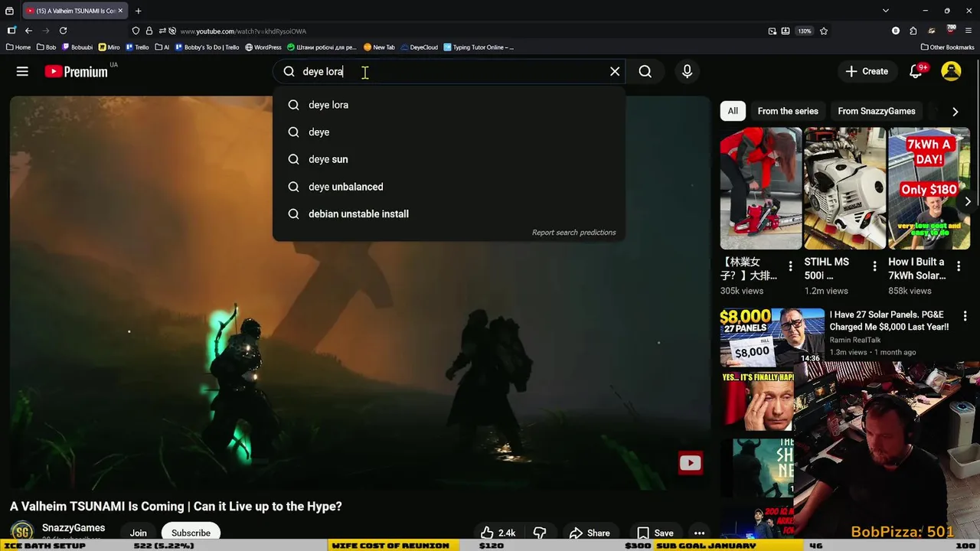Click the YouTube watermark on the player
The width and height of the screenshot is (980, 551).
691,463
